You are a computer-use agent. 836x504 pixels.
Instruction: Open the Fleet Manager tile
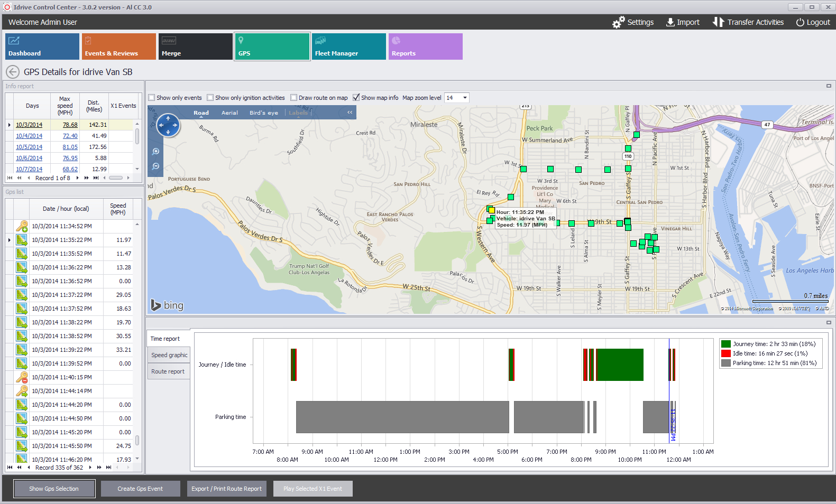click(x=348, y=46)
